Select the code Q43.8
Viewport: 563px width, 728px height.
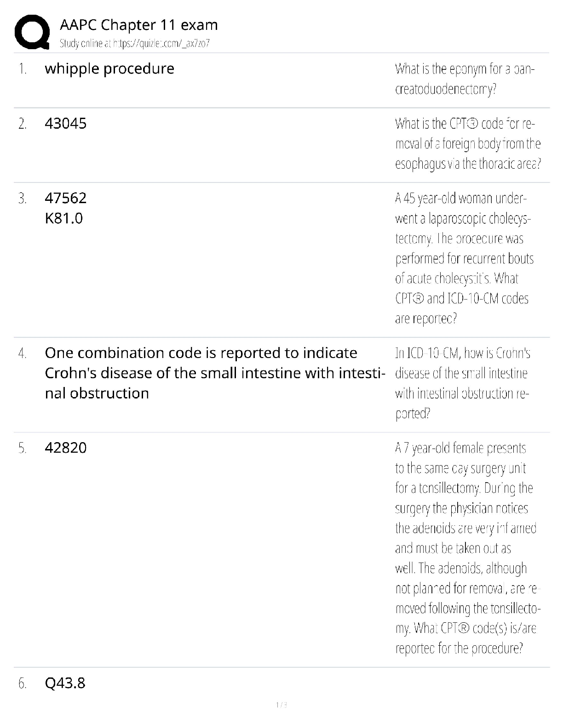point(65,683)
